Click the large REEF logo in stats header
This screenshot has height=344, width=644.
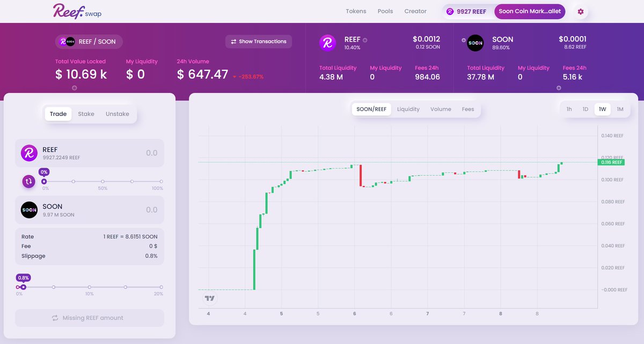point(327,43)
